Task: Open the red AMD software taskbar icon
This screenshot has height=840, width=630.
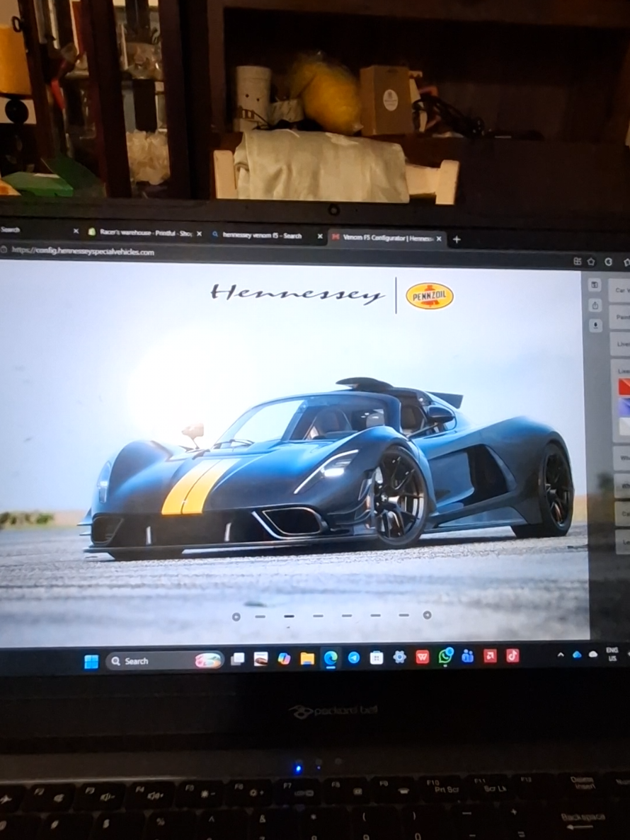Action: (x=490, y=656)
